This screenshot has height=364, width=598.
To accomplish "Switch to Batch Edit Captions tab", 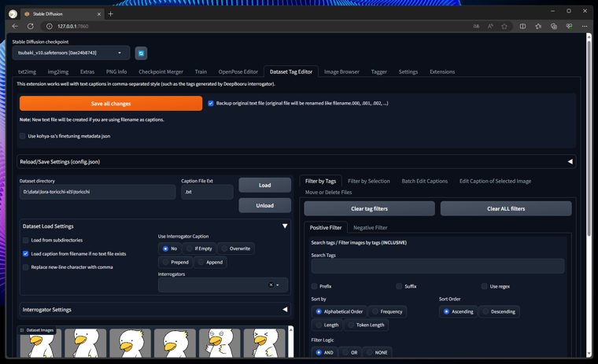I will (x=424, y=181).
